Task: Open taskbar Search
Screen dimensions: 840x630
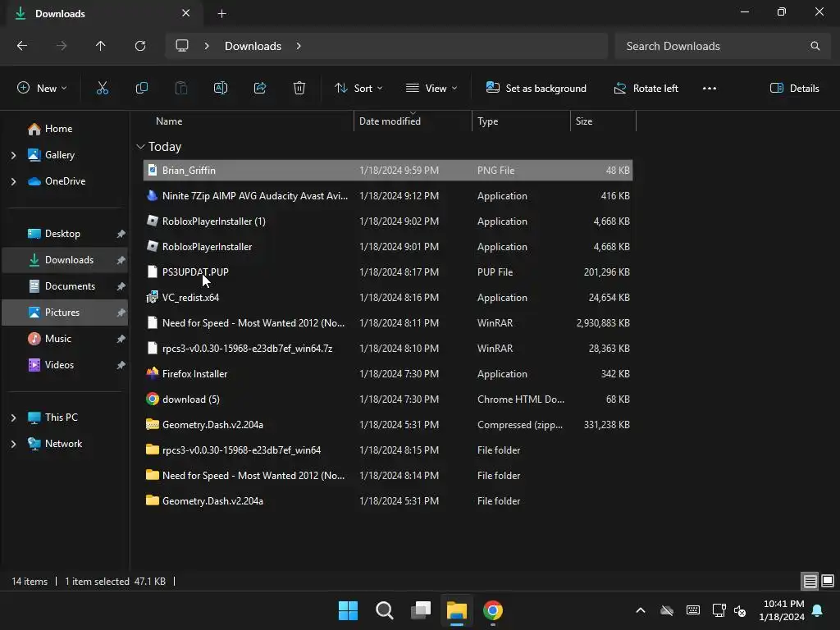Action: tap(385, 610)
